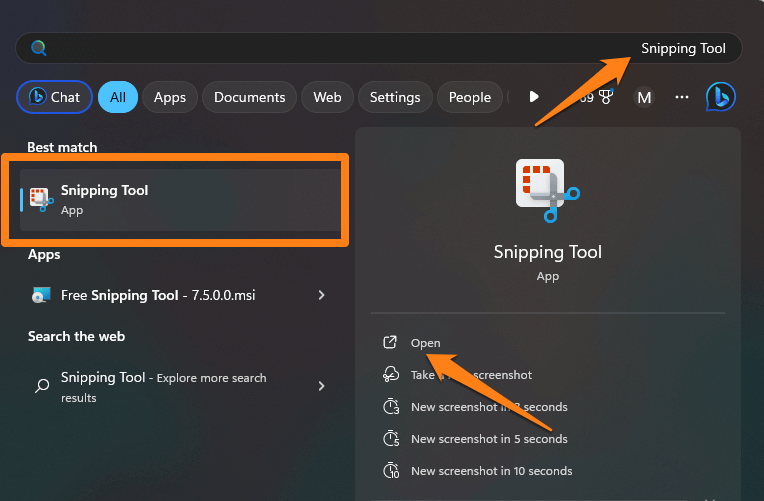Click the Search the web heading
Viewport: 764px width, 501px height.
76,336
